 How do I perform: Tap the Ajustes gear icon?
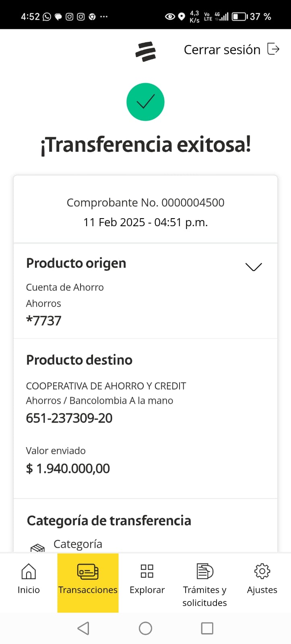point(262,571)
